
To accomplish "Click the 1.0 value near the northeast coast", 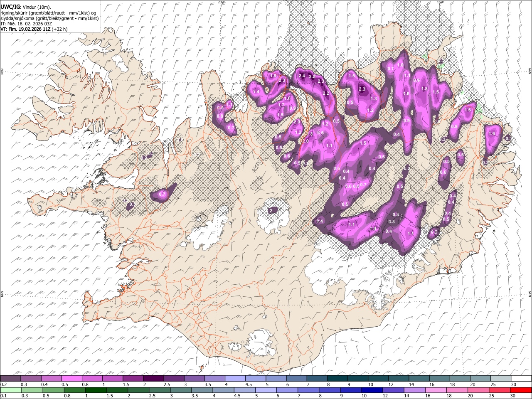I will coord(401,65).
